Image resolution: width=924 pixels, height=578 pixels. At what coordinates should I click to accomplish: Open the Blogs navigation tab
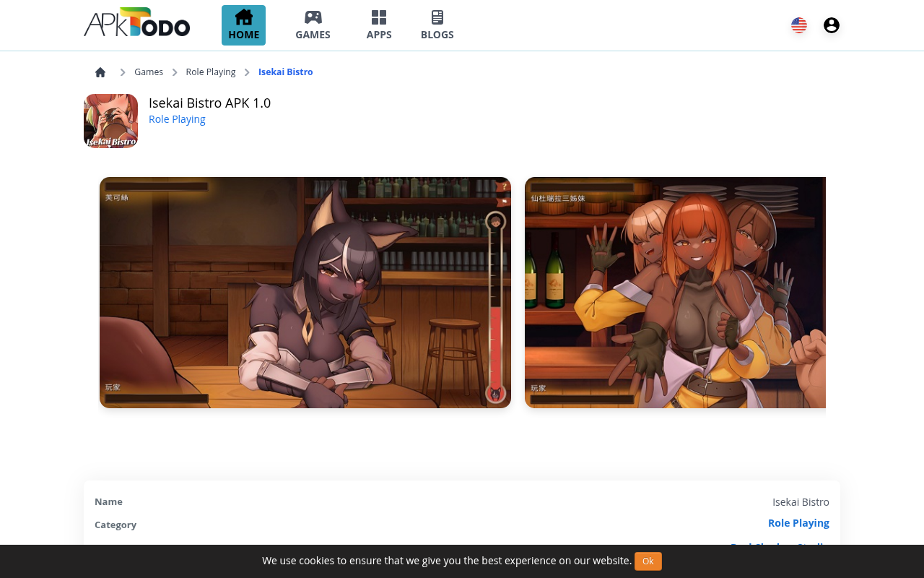[x=437, y=25]
